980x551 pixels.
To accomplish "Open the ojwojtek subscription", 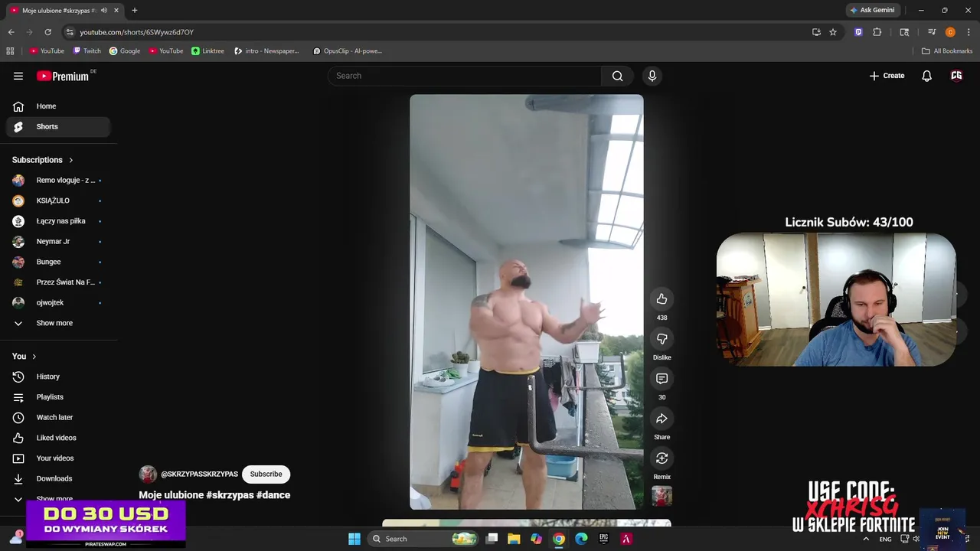I will pyautogui.click(x=58, y=303).
